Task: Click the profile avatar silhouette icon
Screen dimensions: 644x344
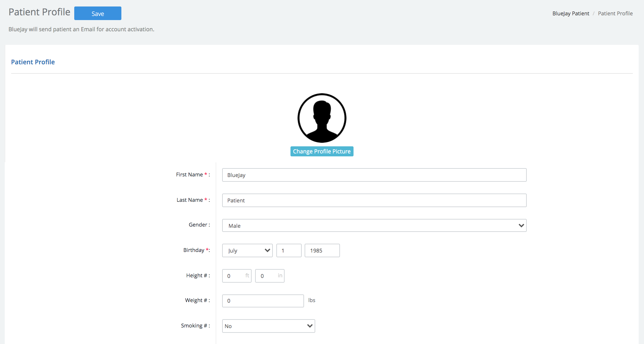Action: [x=322, y=118]
